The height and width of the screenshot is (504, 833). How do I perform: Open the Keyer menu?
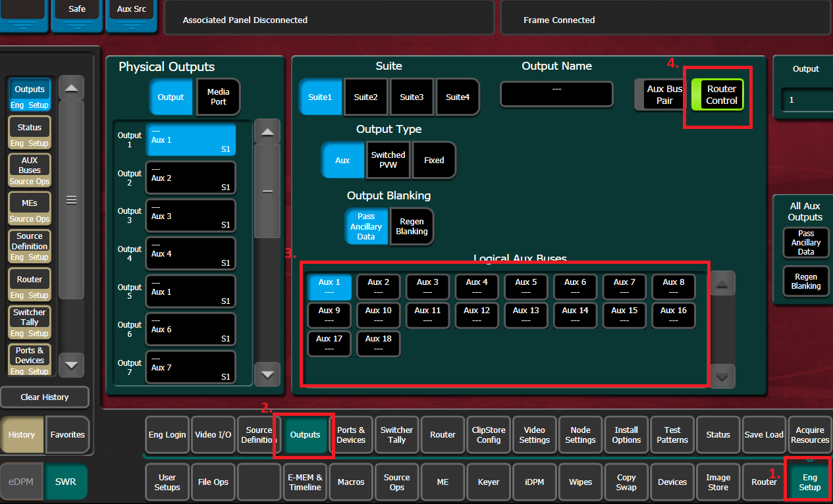489,482
